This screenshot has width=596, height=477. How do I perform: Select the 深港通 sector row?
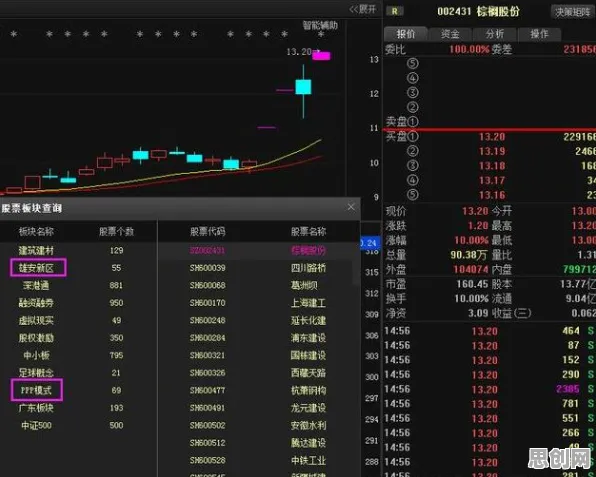point(78,285)
